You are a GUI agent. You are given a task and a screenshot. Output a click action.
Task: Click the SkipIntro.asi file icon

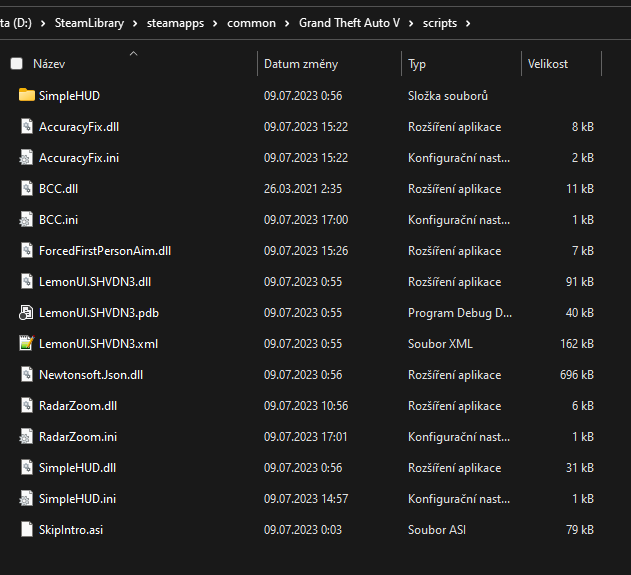pyautogui.click(x=27, y=529)
